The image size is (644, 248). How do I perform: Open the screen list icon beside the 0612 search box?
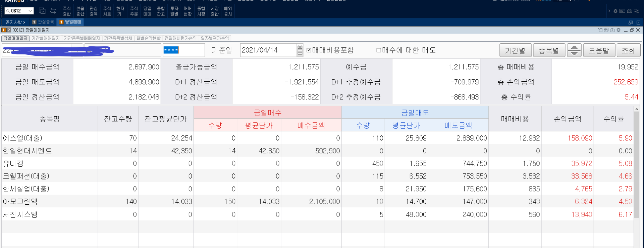(x=42, y=11)
